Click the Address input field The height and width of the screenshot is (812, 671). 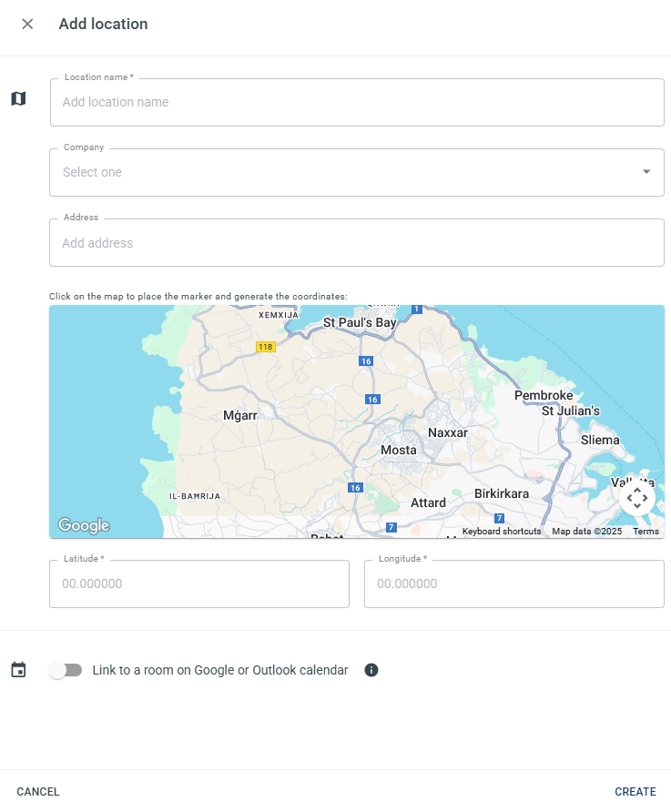pyautogui.click(x=357, y=243)
